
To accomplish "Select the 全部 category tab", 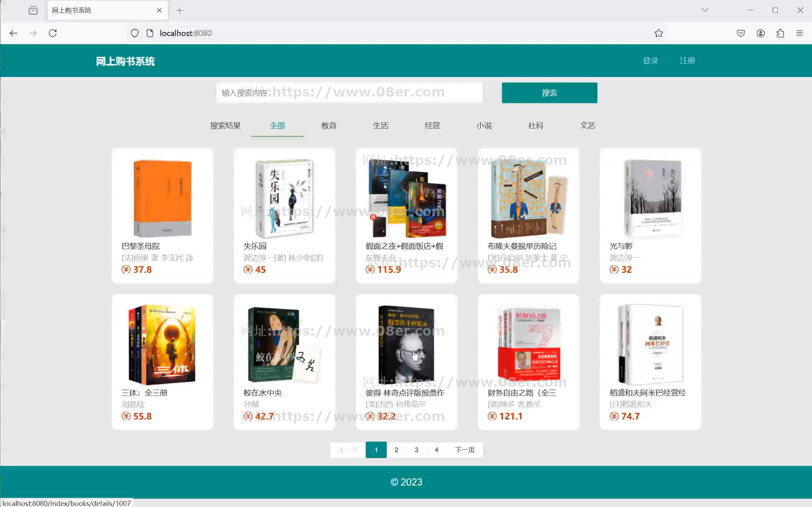I will pos(277,125).
